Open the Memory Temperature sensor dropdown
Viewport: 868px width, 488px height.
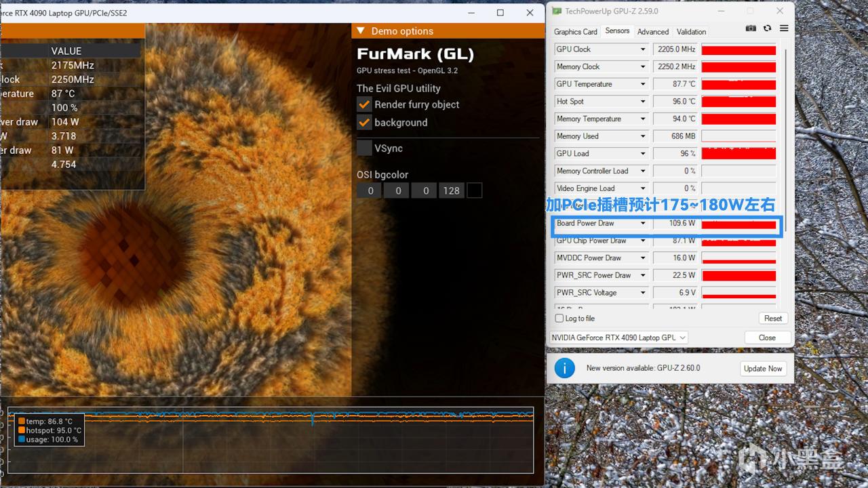(x=643, y=119)
